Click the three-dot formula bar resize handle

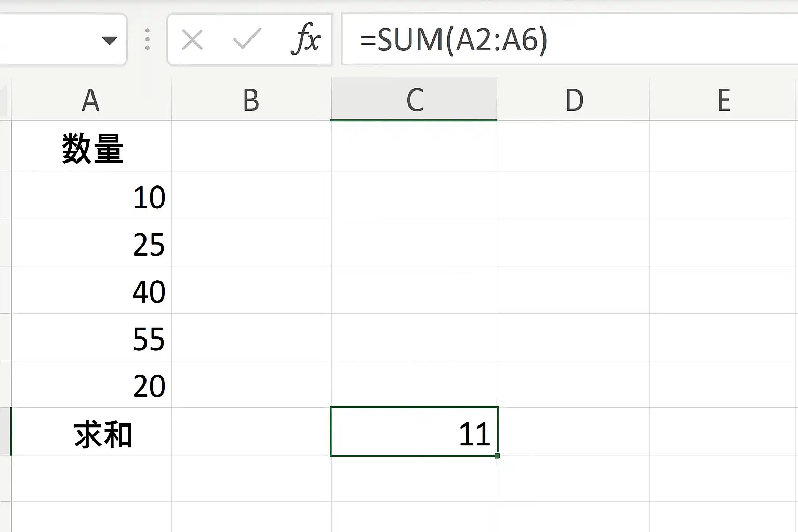[148, 39]
